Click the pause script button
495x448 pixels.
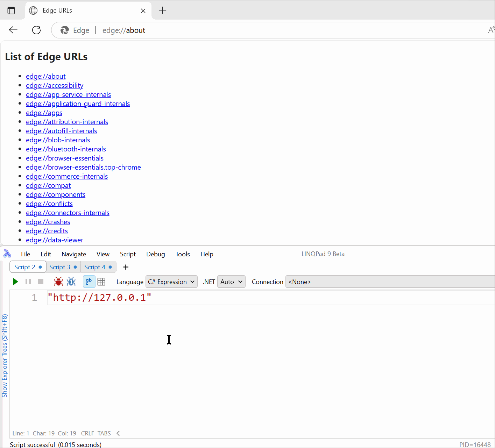coord(28,282)
